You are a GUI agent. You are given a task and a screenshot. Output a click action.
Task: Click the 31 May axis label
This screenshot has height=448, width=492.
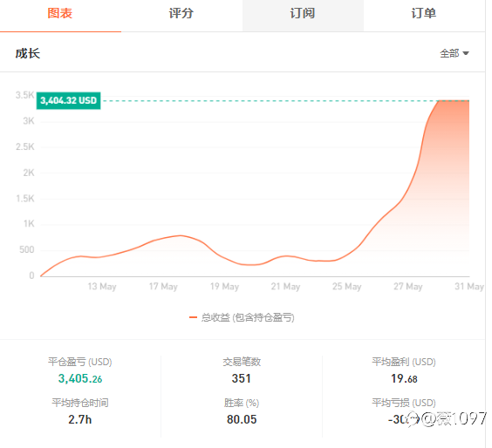pos(469,286)
